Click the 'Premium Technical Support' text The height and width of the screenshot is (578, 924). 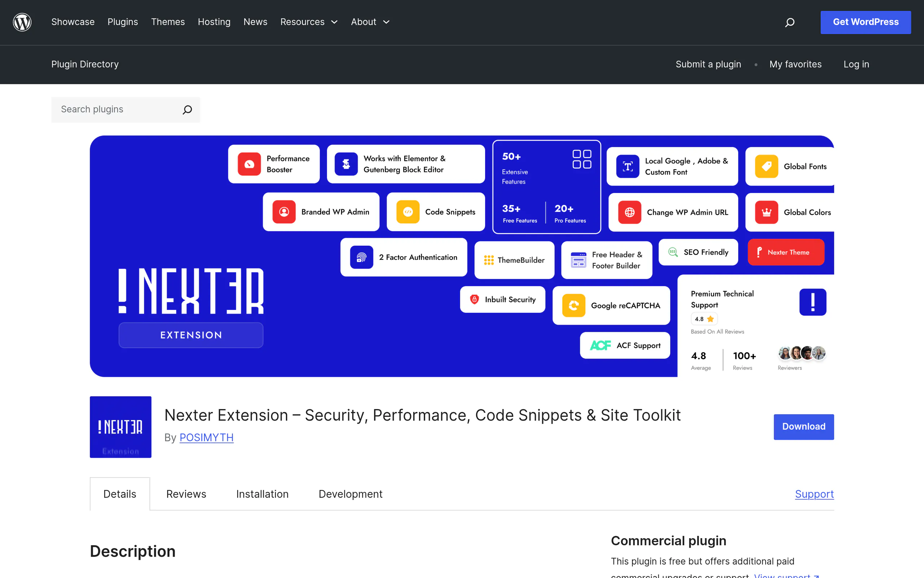[722, 299]
